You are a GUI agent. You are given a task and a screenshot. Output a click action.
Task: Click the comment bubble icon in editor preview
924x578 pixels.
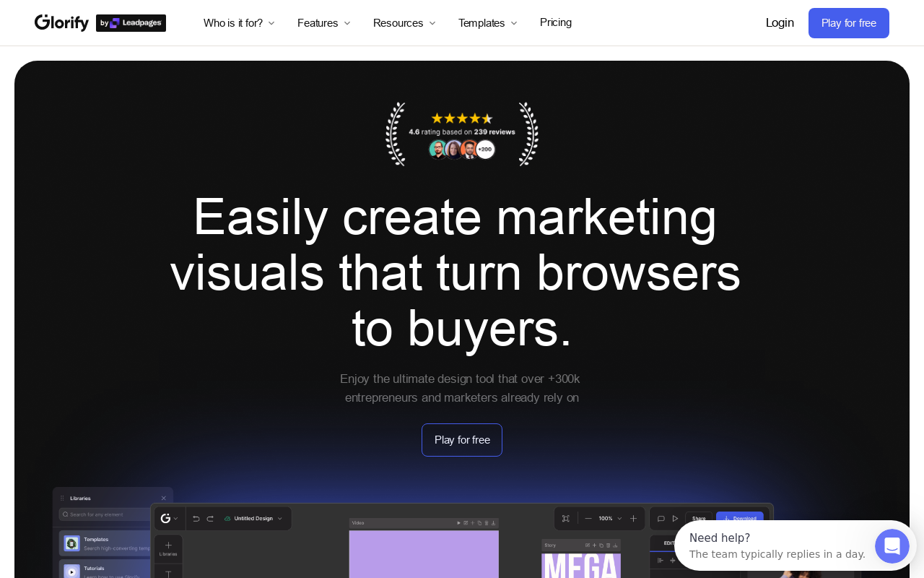(661, 518)
